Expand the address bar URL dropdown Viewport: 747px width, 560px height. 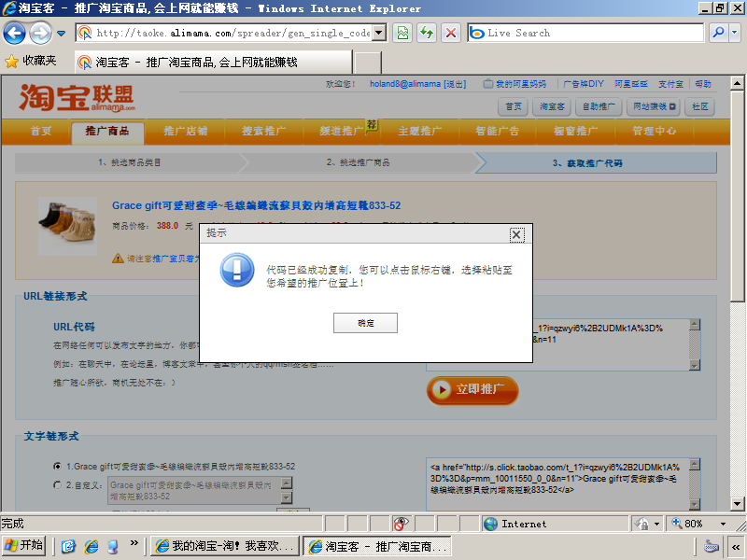pyautogui.click(x=379, y=33)
